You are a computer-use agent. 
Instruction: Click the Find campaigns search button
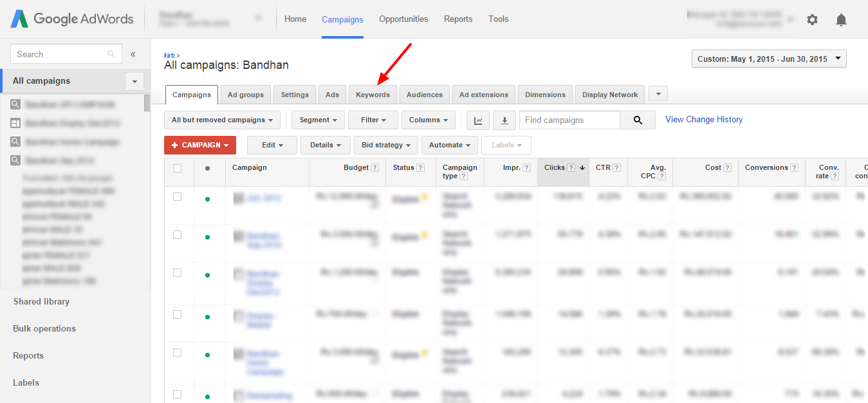638,120
